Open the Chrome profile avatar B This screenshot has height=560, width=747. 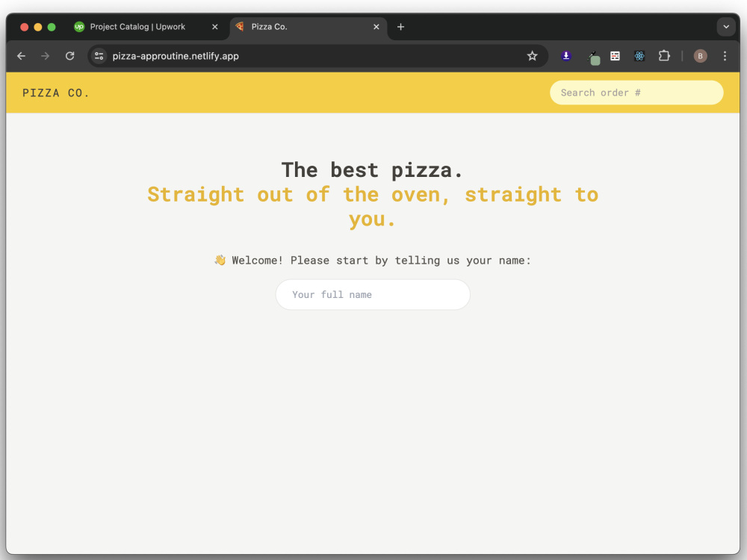coord(700,56)
